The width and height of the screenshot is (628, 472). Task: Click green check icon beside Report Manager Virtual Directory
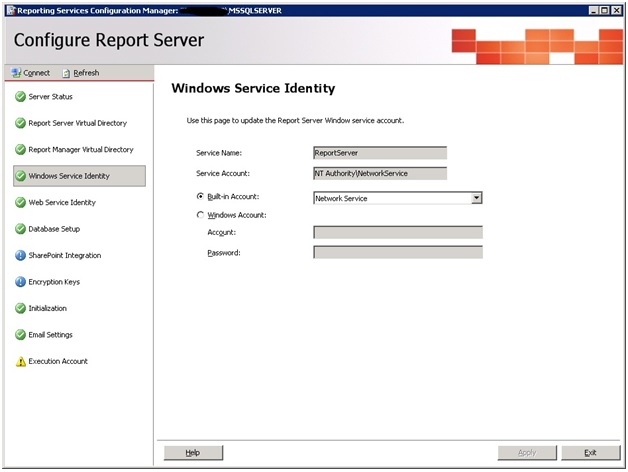(x=20, y=149)
